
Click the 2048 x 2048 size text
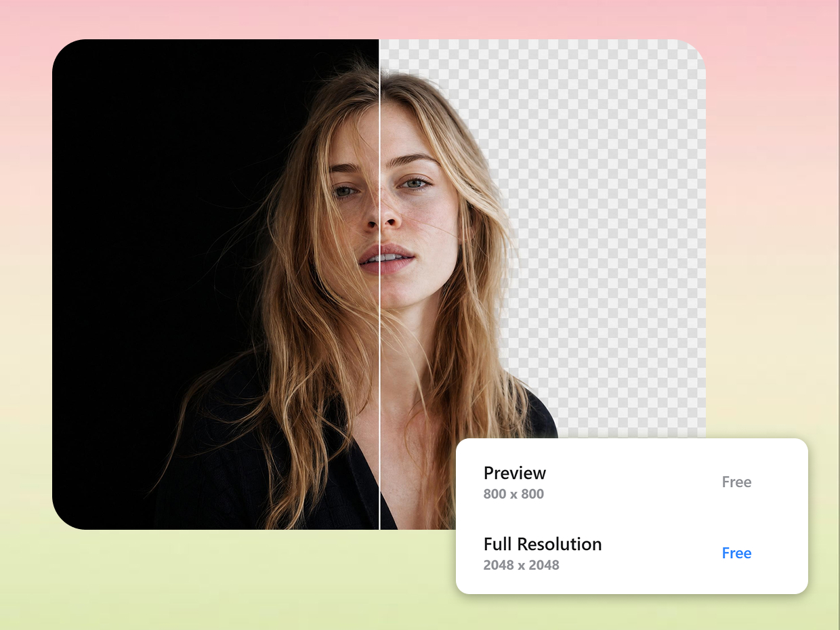[x=521, y=565]
